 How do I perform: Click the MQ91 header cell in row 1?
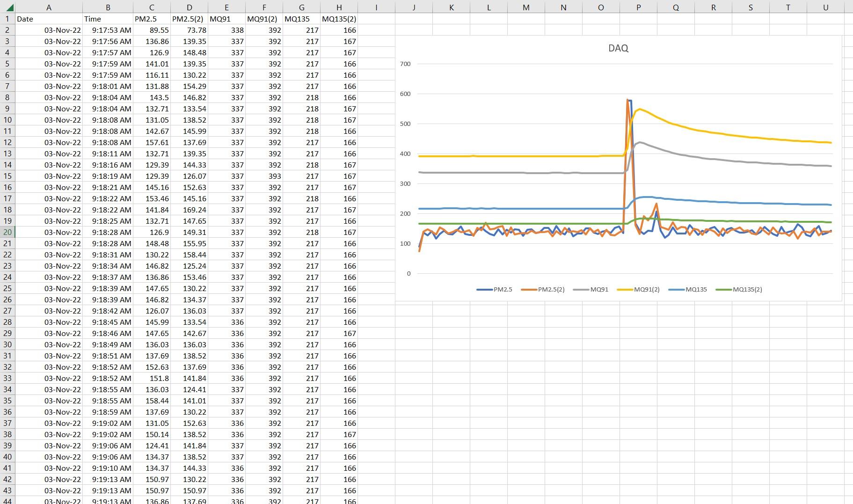(x=226, y=19)
